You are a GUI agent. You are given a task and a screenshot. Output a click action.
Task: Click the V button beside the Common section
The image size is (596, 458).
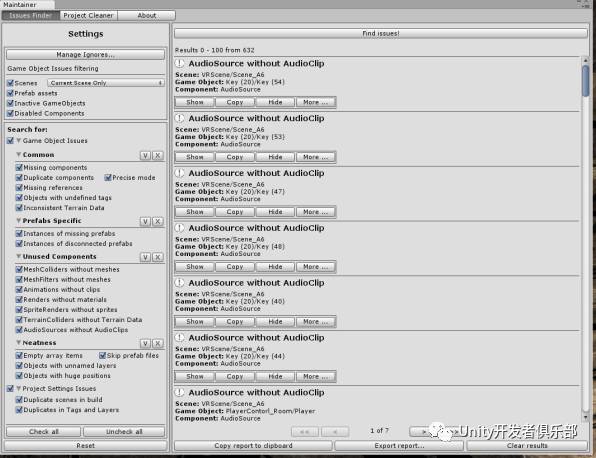pos(145,155)
